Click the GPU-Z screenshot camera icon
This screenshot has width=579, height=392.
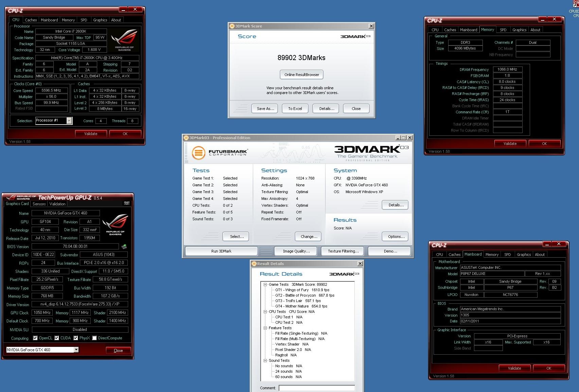(x=127, y=203)
